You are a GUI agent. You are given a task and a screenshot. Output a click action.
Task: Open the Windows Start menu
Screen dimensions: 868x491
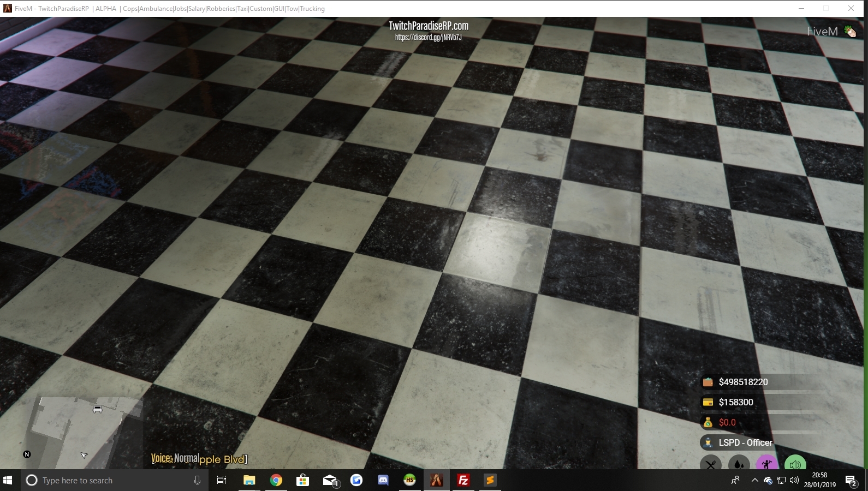coord(8,480)
